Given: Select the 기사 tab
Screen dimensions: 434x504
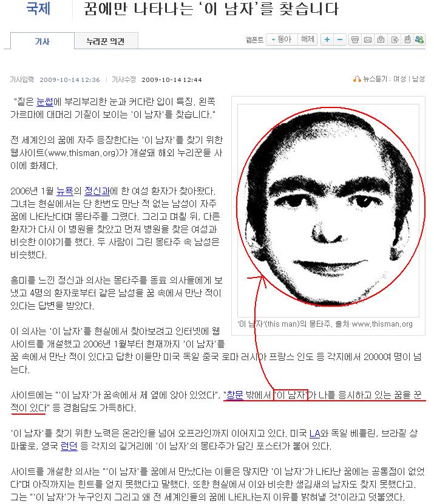Looking at the screenshot, I should pos(42,41).
